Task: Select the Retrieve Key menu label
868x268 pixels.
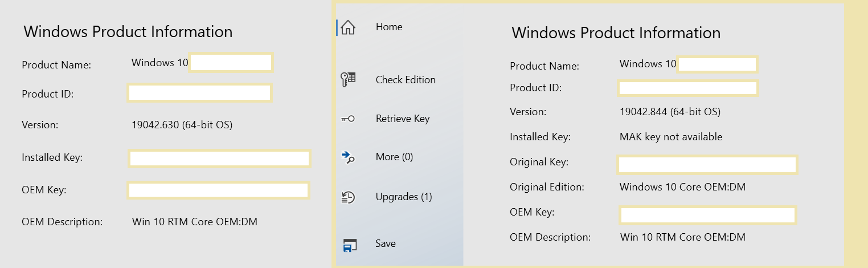Action: 403,119
